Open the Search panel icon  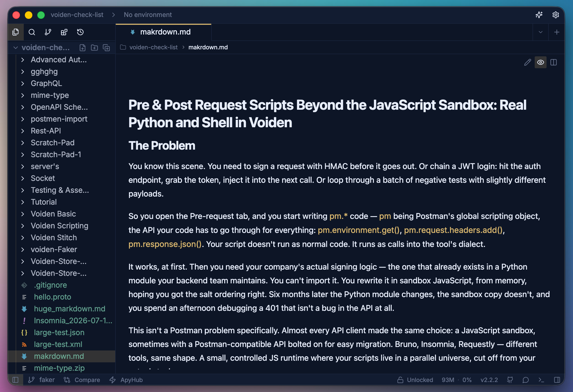tap(32, 32)
